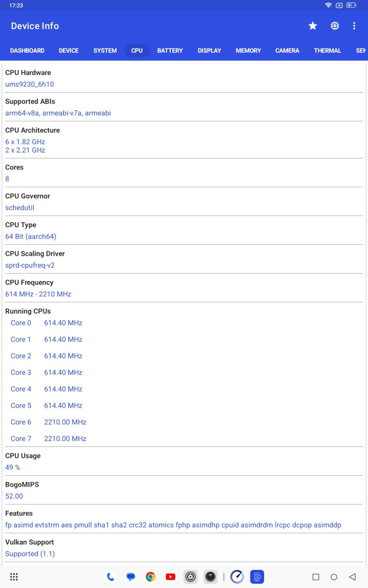Open the chip hardware test icon
This screenshot has height=588, width=368.
335,26
